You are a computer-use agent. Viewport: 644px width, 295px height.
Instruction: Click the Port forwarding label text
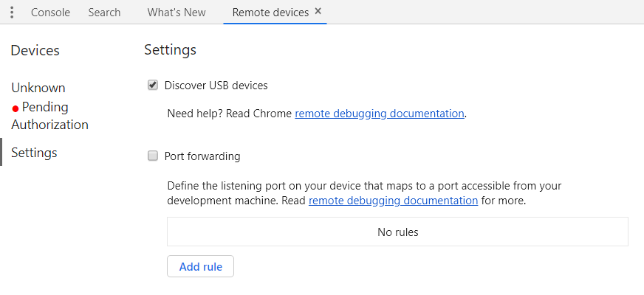(202, 156)
